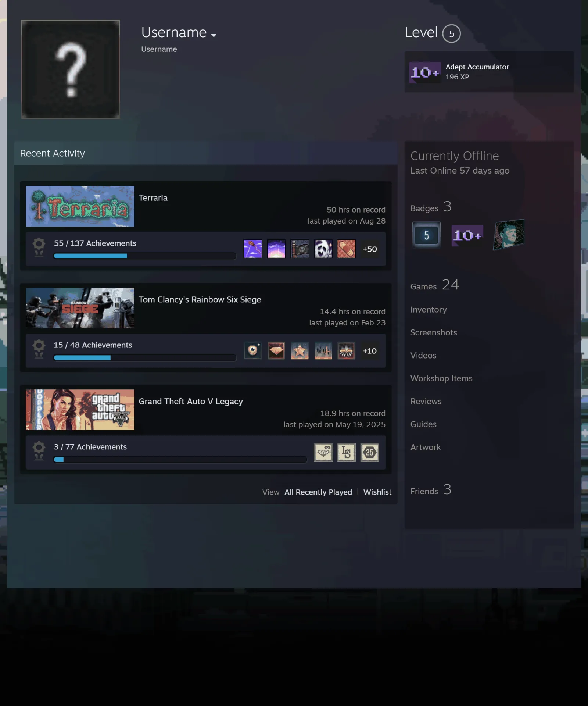Show +50 more Terraria achievements
This screenshot has height=706, width=588.
point(370,249)
